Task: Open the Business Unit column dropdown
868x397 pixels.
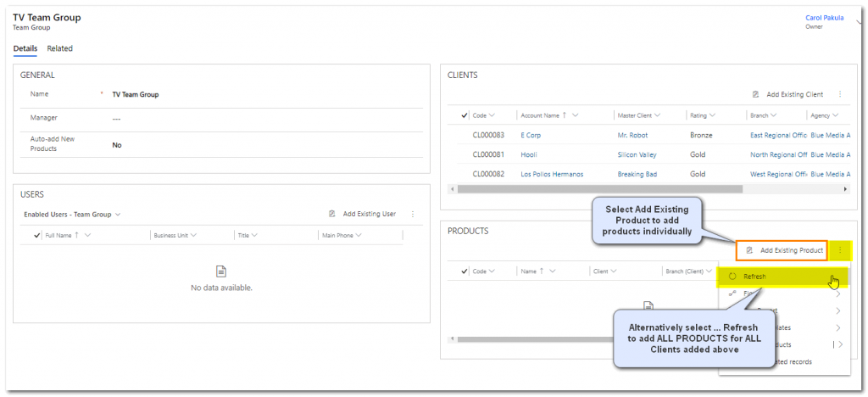Action: (x=194, y=235)
